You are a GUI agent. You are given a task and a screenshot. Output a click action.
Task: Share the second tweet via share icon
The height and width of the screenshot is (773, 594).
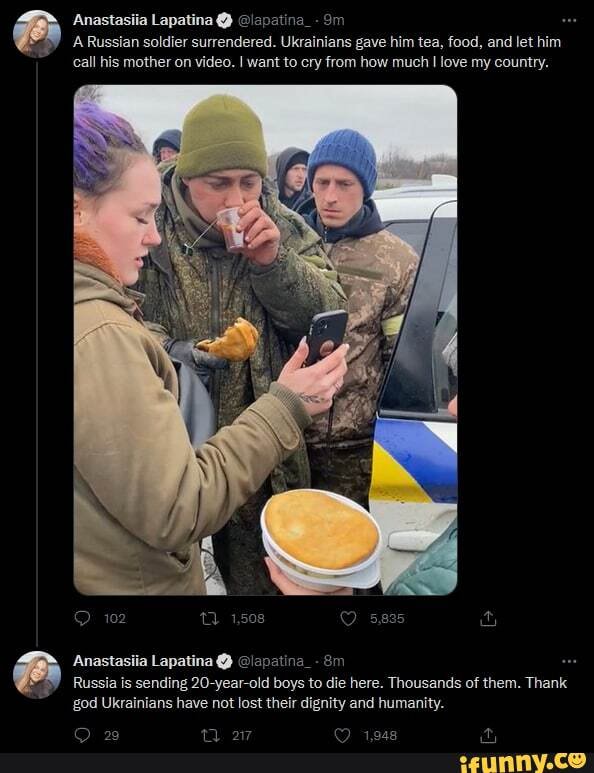click(x=488, y=736)
